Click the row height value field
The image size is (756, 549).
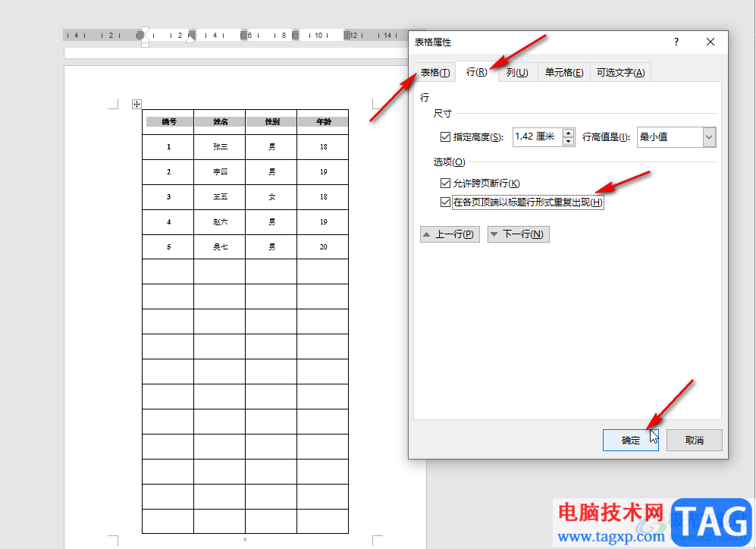point(538,137)
